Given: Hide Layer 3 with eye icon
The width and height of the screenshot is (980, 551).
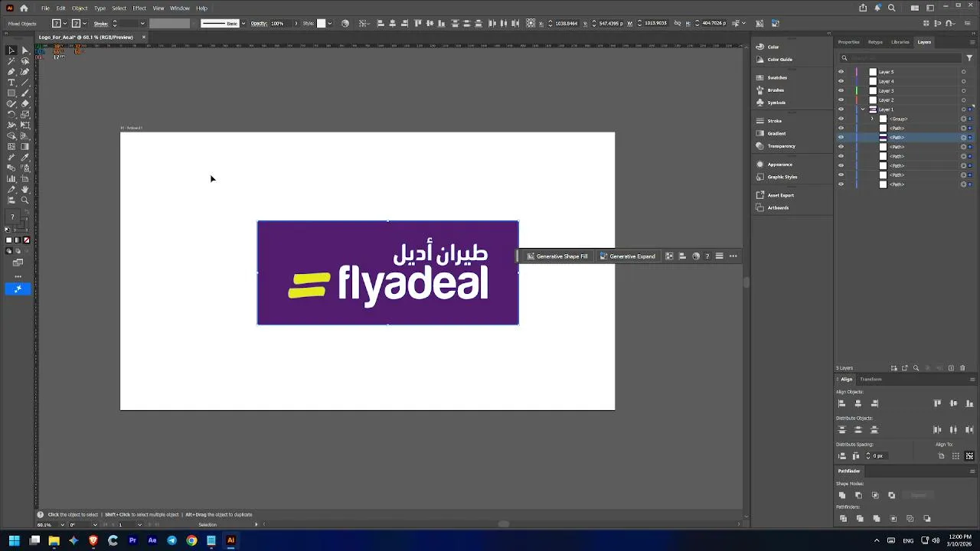Looking at the screenshot, I should [x=841, y=90].
